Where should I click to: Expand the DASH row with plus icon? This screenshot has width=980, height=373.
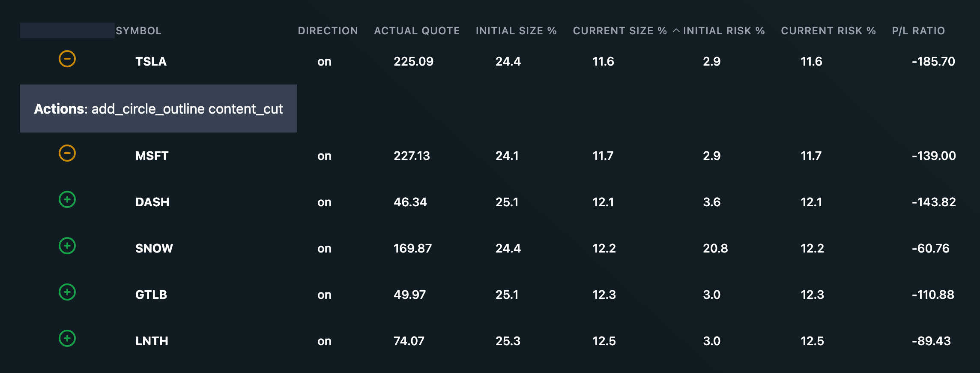click(x=67, y=199)
